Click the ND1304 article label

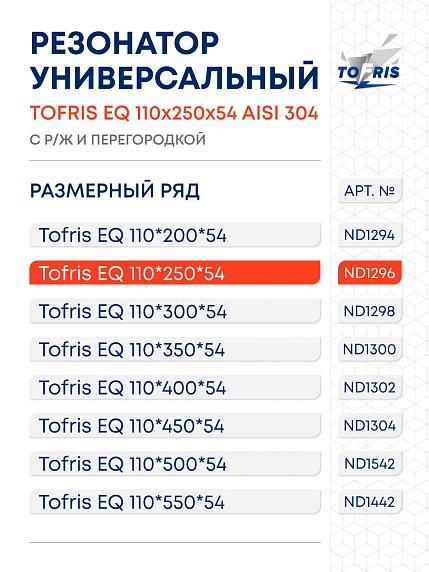coord(370,425)
